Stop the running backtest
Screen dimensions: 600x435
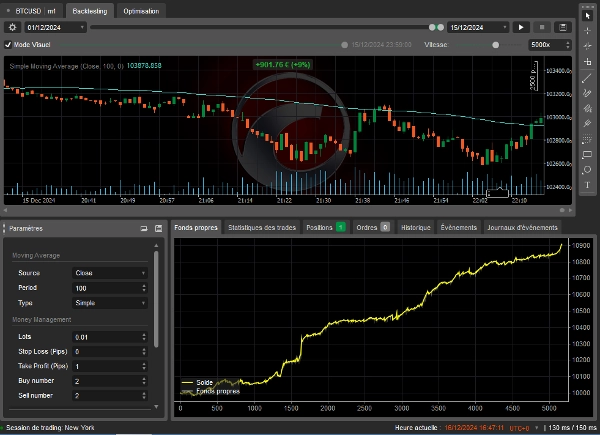pos(542,27)
